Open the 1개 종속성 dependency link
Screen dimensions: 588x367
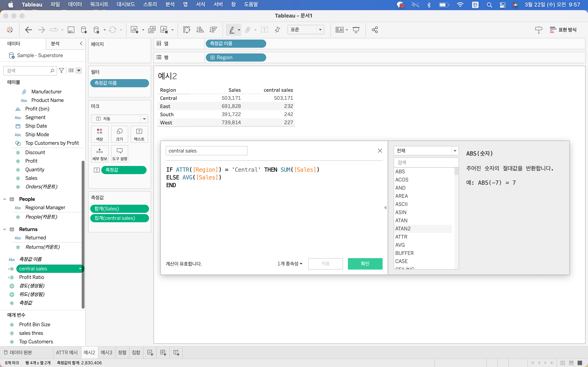(290, 264)
